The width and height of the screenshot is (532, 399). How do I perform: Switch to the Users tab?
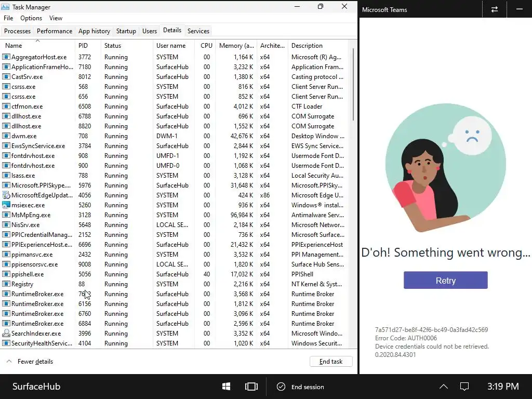(149, 31)
